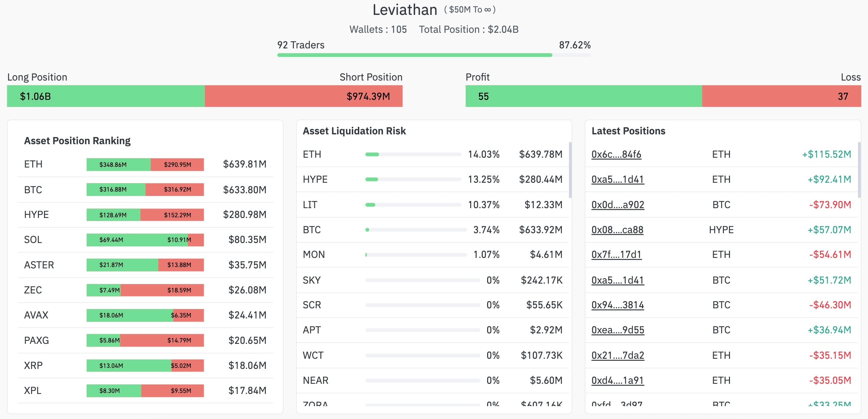Open wallet link 0xea....9d55
This screenshot has height=419, width=868.
[617, 330]
